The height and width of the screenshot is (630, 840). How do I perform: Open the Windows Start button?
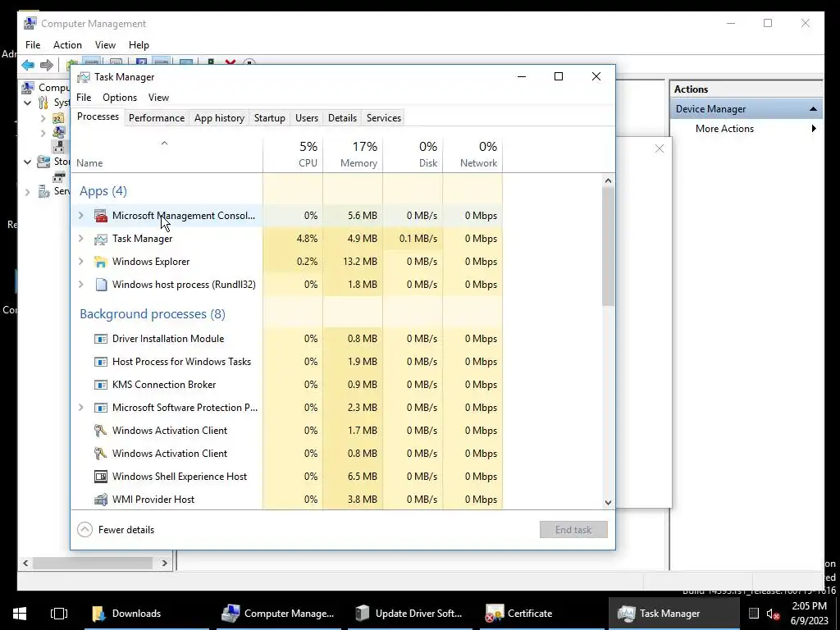pos(20,614)
